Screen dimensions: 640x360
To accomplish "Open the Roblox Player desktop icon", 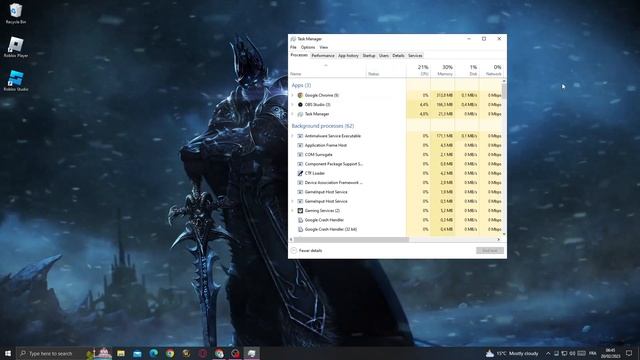I will 16,47.
